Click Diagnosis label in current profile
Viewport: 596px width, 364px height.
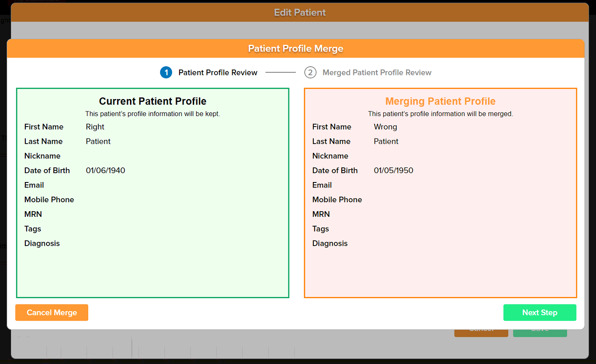pos(42,244)
